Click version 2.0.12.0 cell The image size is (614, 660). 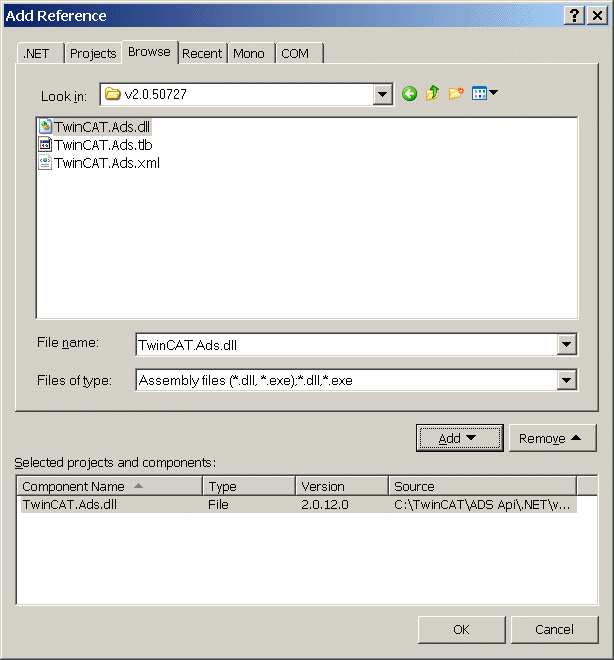point(324,504)
